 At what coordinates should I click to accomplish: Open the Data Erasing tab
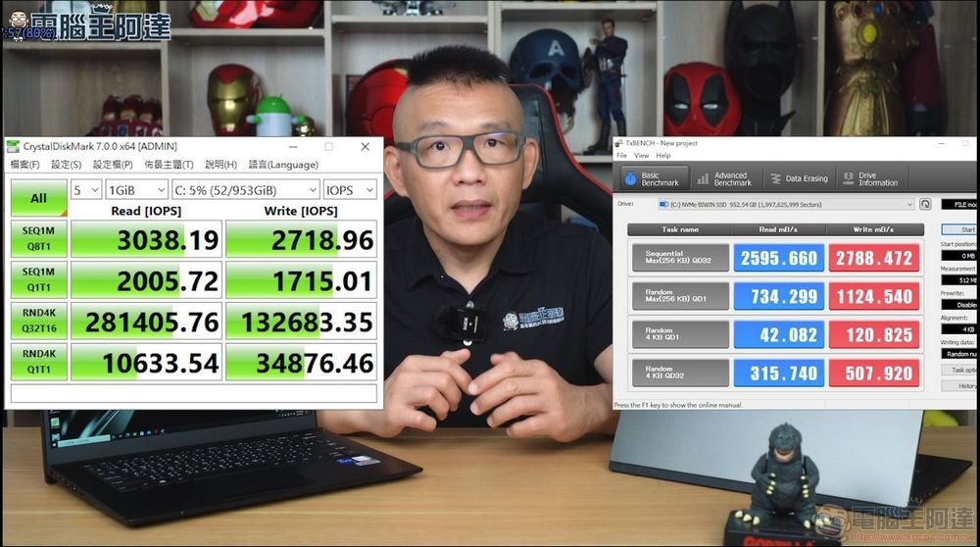coord(799,178)
